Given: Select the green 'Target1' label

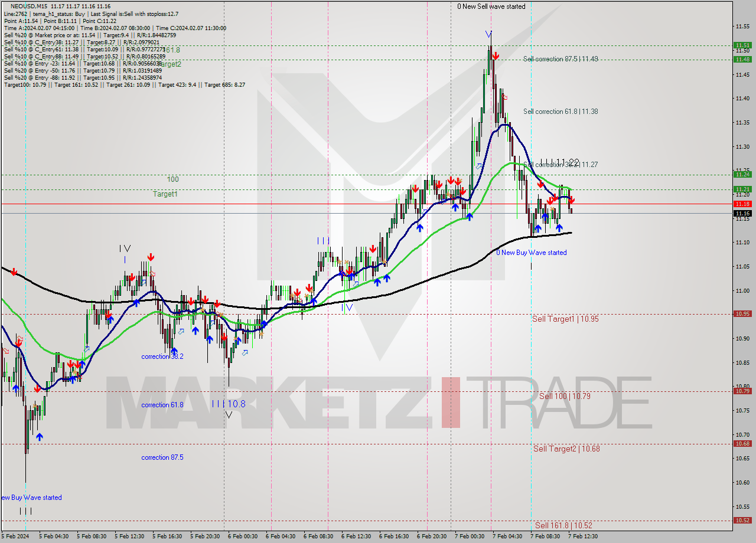Looking at the screenshot, I should (165, 194).
